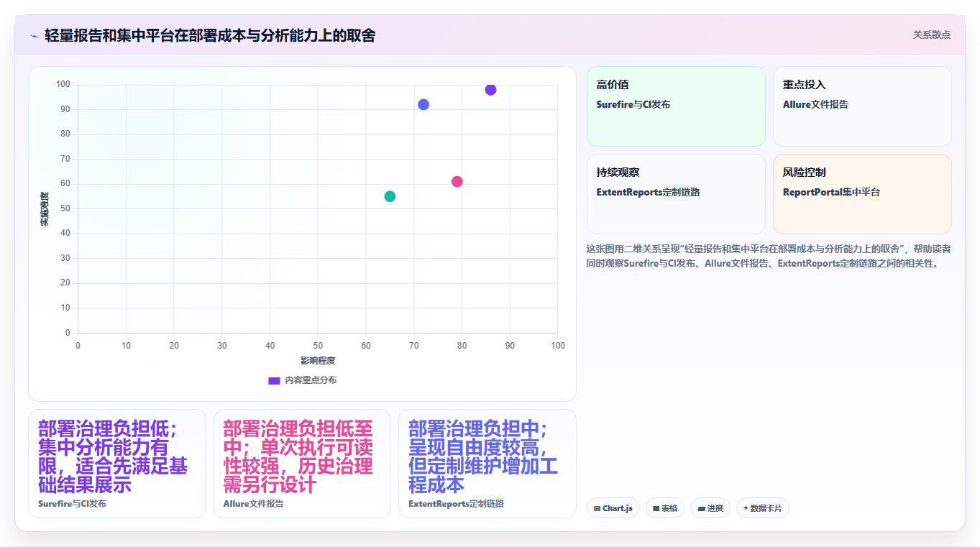Click the lightning icon beside the title

pos(34,36)
